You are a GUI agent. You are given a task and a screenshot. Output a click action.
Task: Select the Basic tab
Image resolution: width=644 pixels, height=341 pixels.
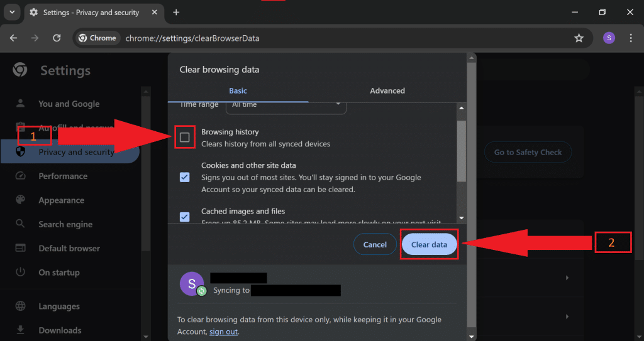coord(238,90)
